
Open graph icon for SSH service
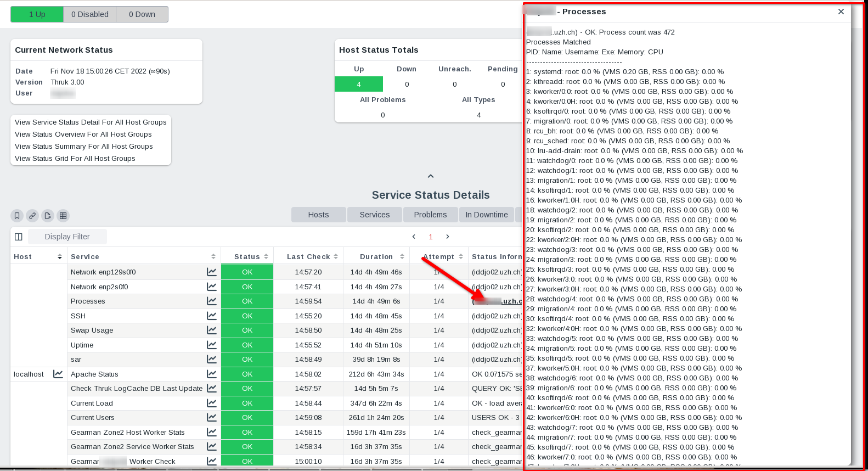coord(211,316)
